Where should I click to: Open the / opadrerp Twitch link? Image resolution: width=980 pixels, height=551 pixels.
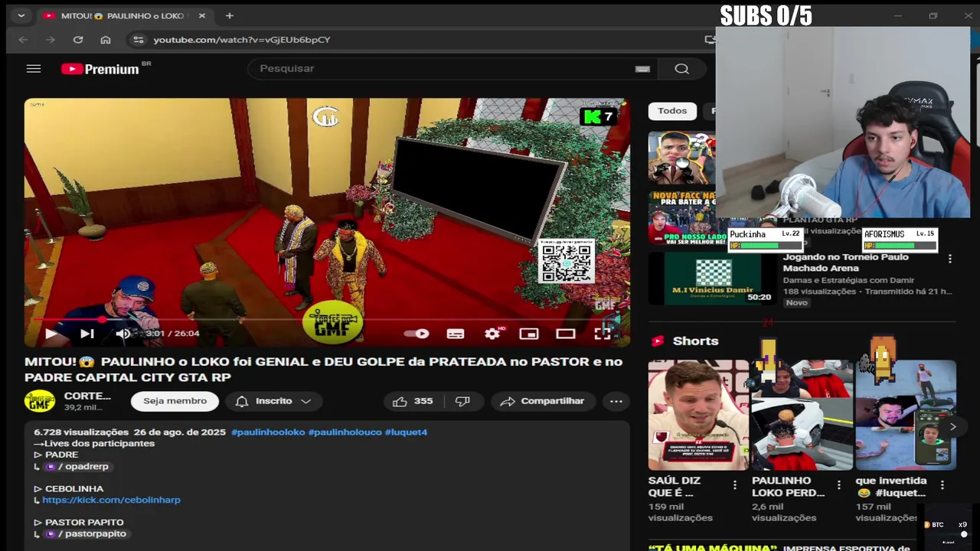click(x=79, y=466)
